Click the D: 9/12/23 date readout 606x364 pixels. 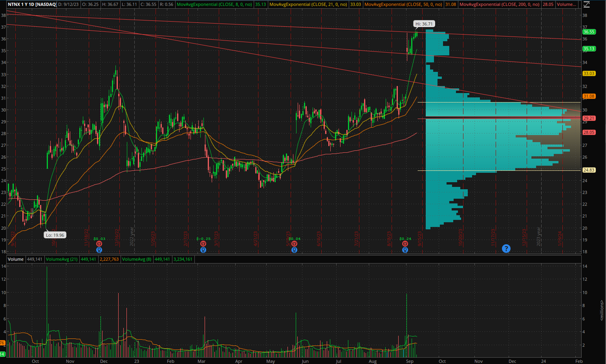tap(69, 5)
